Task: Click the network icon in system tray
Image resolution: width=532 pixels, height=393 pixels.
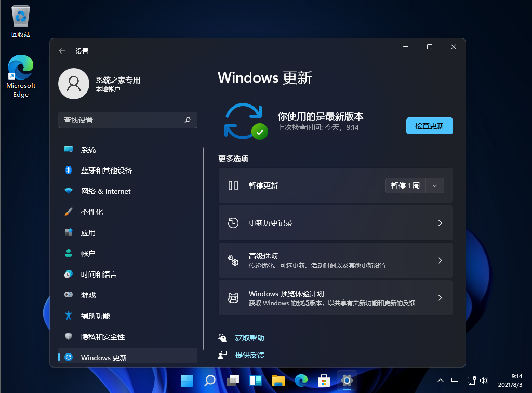Action: (471, 381)
